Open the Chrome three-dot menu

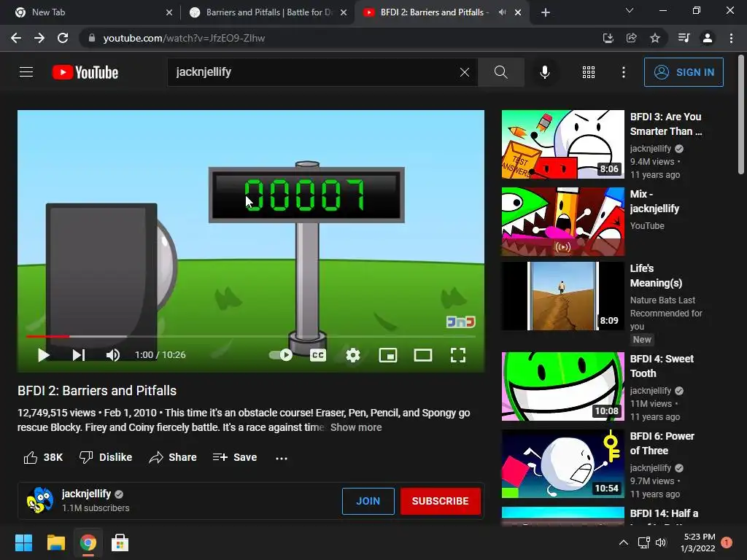coord(731,38)
